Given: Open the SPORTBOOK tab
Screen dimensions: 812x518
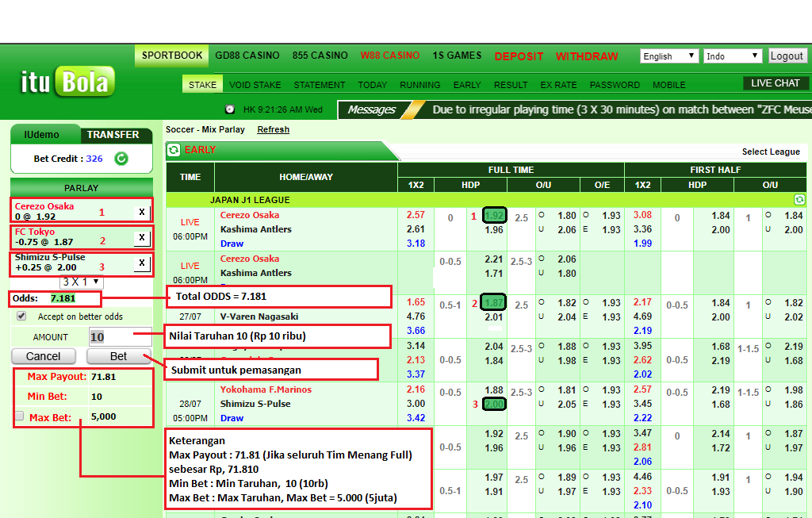Looking at the screenshot, I should click(x=172, y=56).
